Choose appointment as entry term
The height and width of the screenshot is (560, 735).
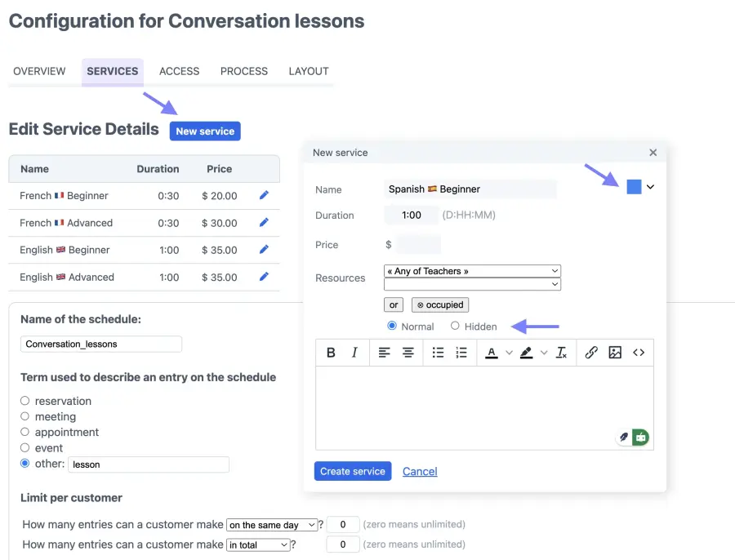24,432
